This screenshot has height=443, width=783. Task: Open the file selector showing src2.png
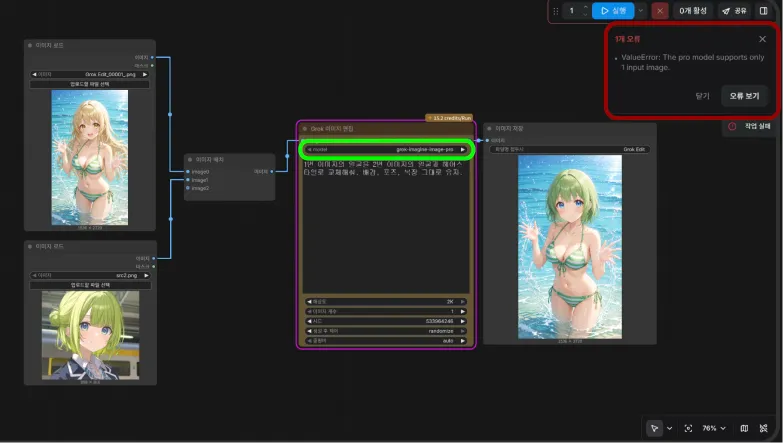(90, 275)
